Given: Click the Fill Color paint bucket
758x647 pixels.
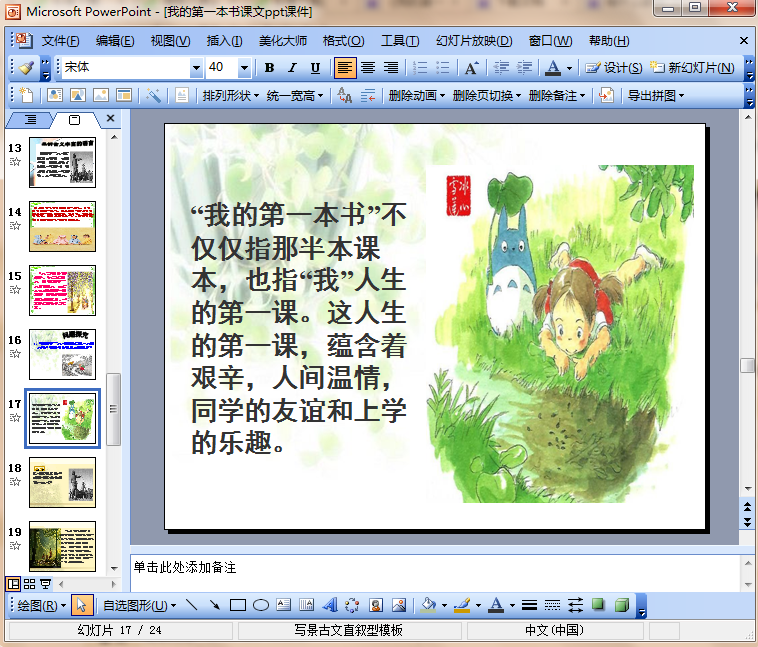Looking at the screenshot, I should point(428,605).
